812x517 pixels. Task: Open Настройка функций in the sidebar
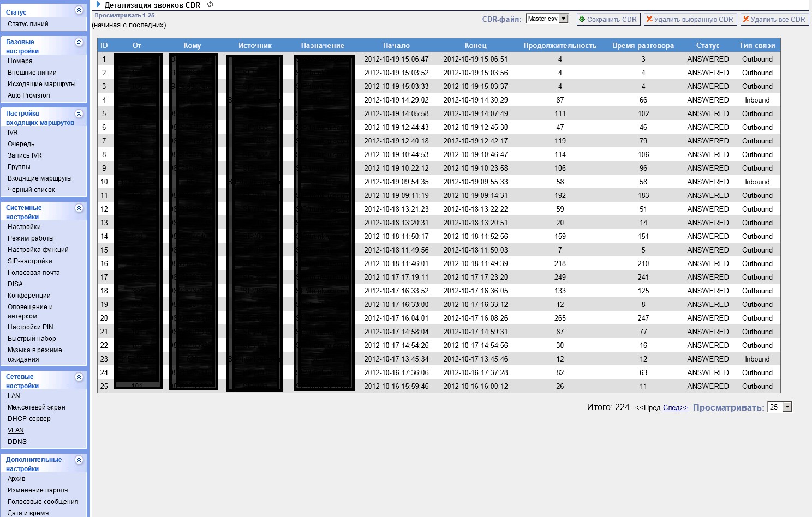click(x=38, y=250)
